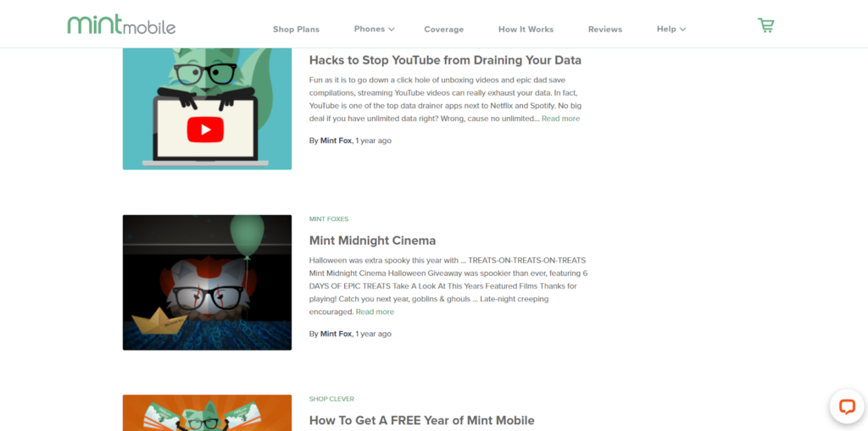Click Read more on YouTube data article
The image size is (868, 431).
coord(561,119)
